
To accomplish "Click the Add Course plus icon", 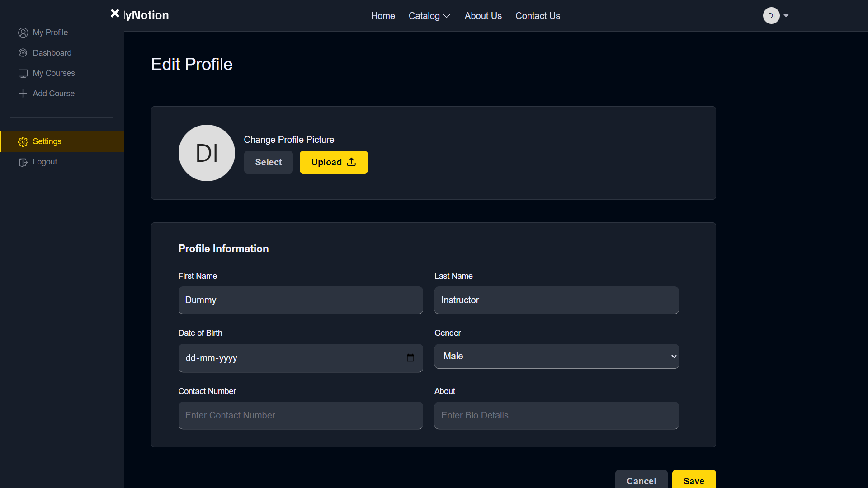I will click(23, 93).
